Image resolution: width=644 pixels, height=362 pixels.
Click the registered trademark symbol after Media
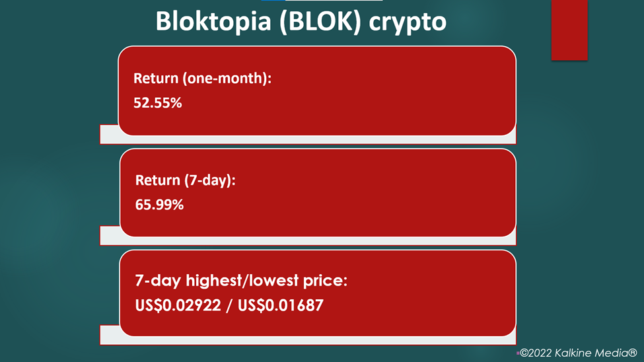pos(633,353)
